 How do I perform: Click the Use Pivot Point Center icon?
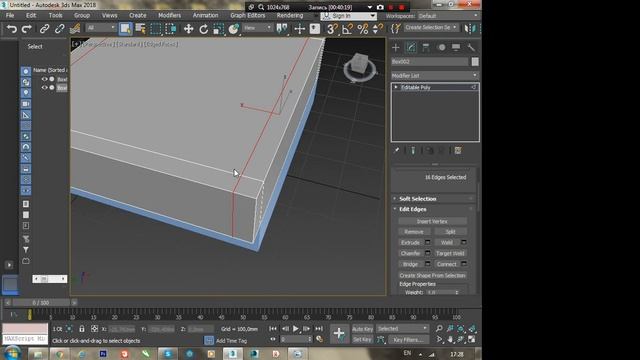tap(282, 29)
